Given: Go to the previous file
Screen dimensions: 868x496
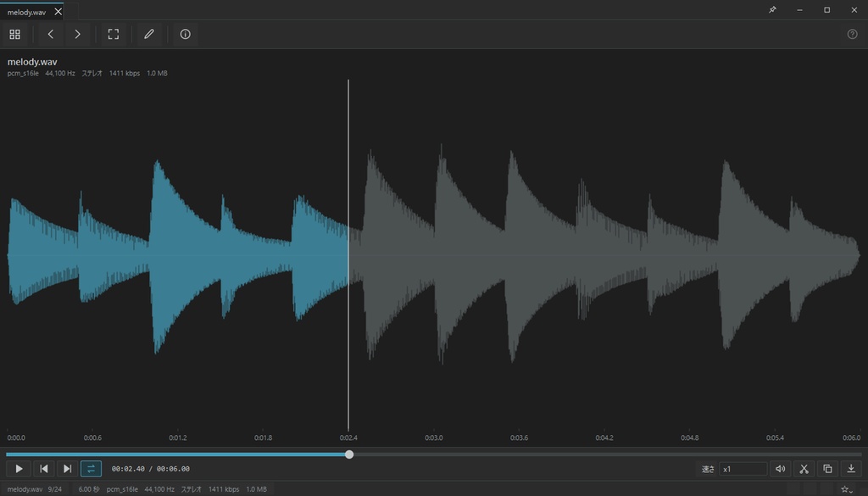Looking at the screenshot, I should (50, 34).
